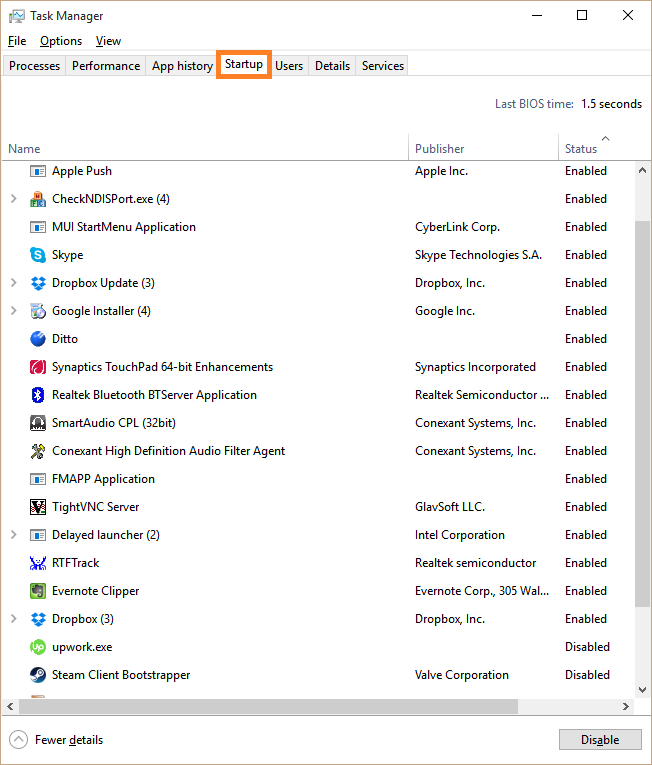Select the Startup tab
The image size is (652, 765).
pyautogui.click(x=244, y=64)
